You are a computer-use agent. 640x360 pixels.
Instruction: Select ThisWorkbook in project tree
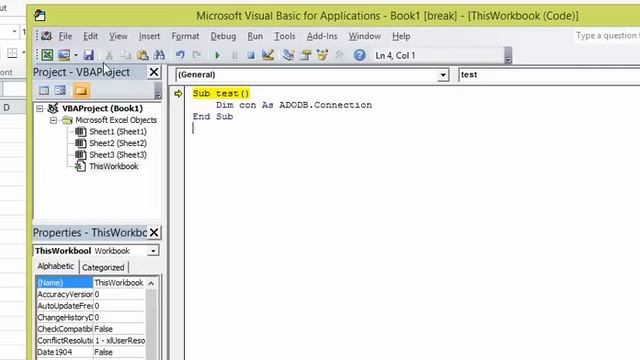[113, 167]
